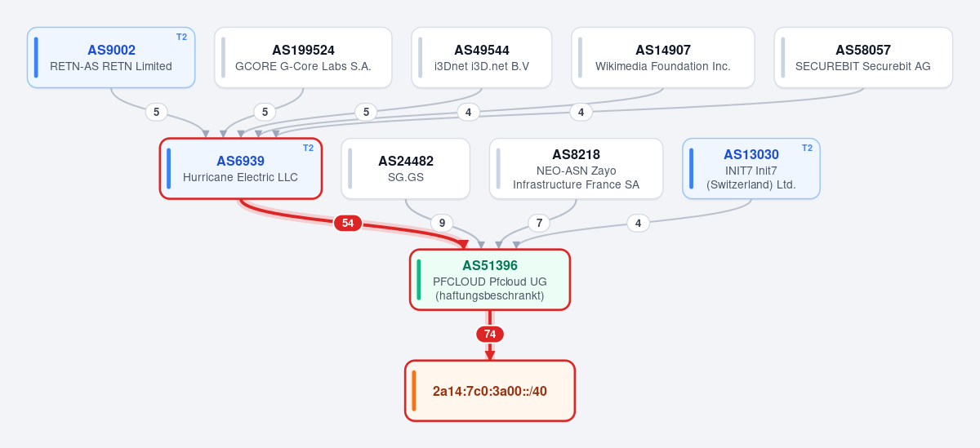Click the AS58057 SECUREBIT node
This screenshot has height=448, width=980.
(863, 57)
